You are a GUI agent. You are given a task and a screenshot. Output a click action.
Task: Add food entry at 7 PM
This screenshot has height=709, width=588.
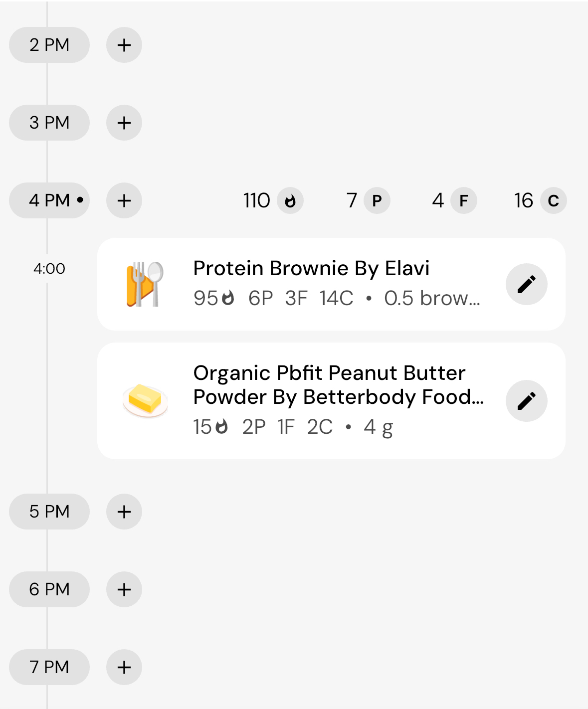coord(124,667)
